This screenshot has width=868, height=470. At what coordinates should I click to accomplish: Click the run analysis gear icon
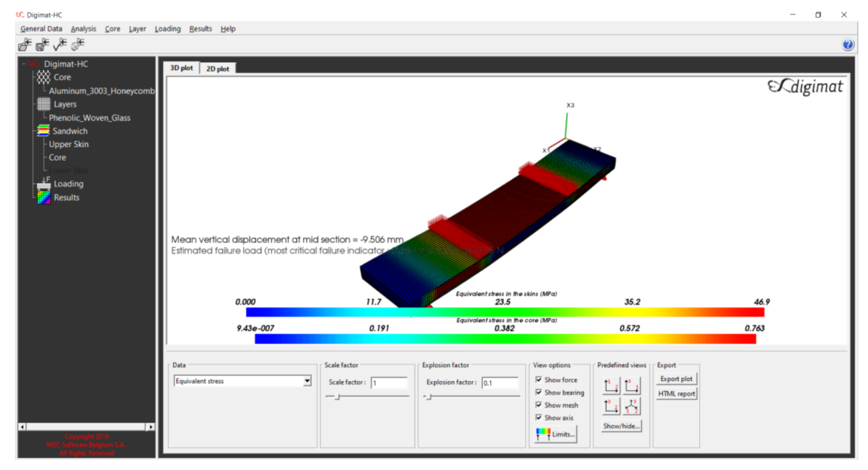click(78, 45)
